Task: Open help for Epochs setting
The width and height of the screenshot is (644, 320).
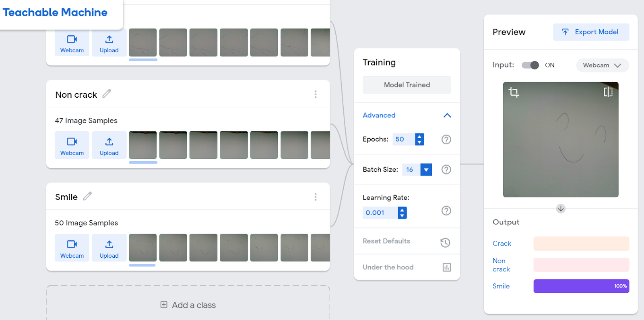Action: [446, 139]
